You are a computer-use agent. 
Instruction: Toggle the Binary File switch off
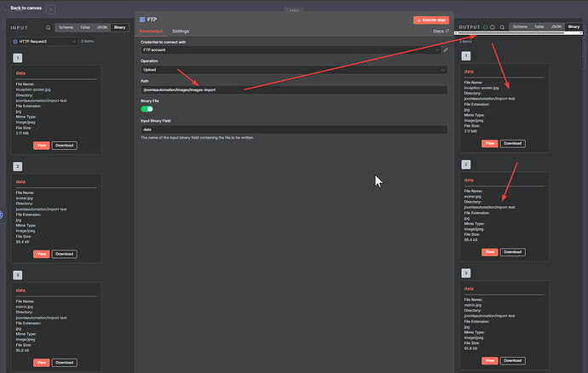pos(147,109)
